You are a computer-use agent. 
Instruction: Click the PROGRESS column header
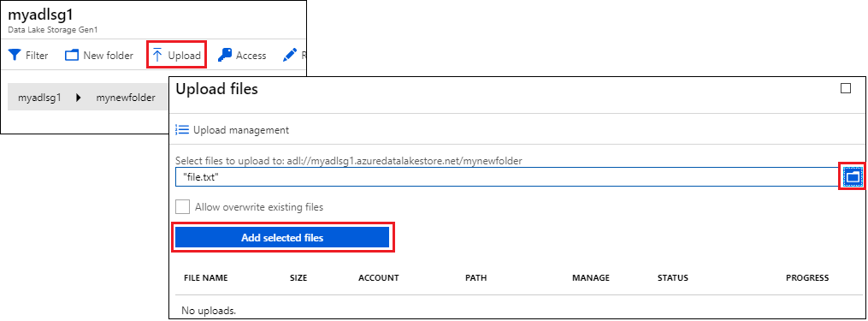807,277
